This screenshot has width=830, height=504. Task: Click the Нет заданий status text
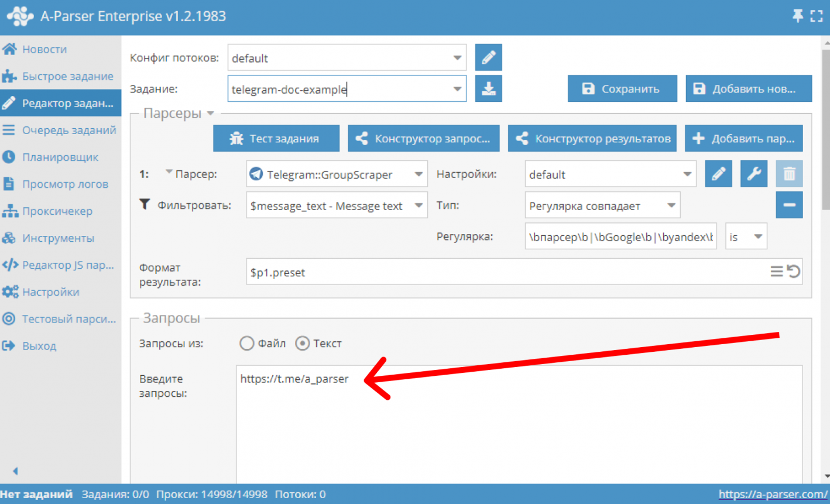(36, 495)
